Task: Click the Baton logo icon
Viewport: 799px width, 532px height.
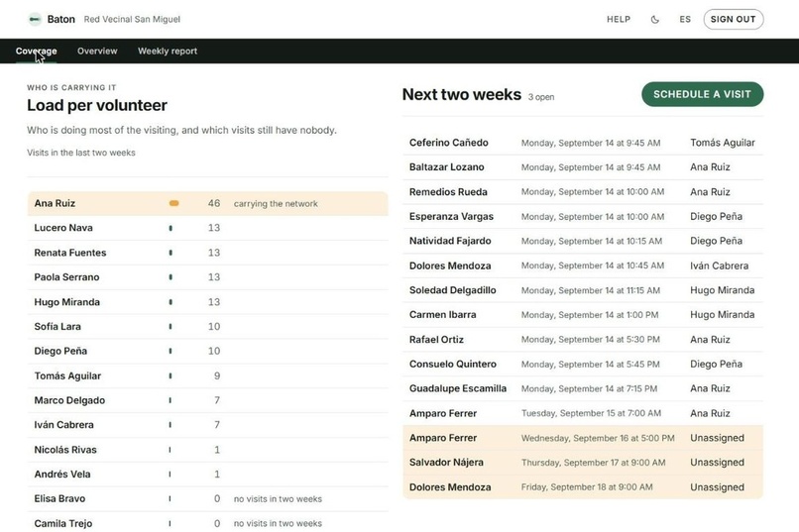Action: click(x=35, y=20)
